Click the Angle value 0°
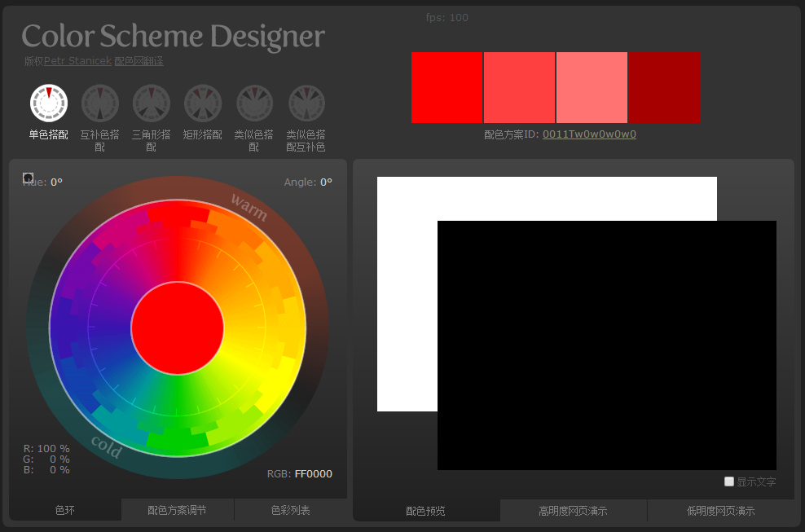 tap(326, 182)
